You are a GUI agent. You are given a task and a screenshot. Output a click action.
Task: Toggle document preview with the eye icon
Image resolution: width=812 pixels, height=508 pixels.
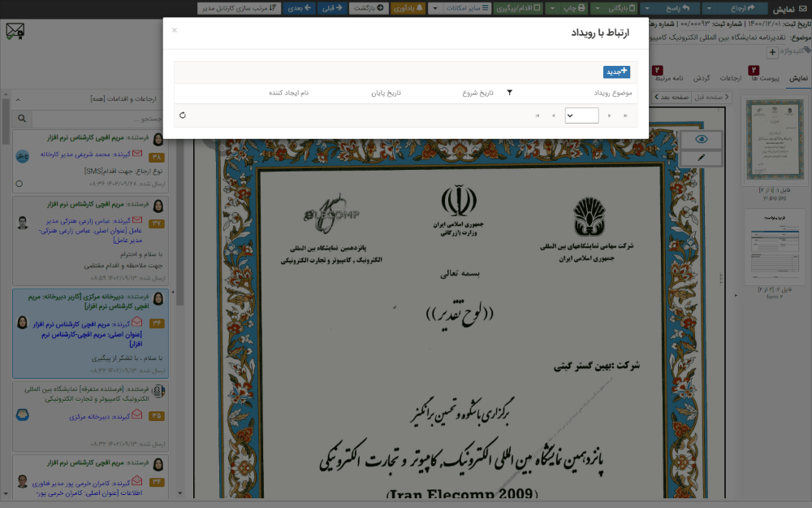[702, 139]
